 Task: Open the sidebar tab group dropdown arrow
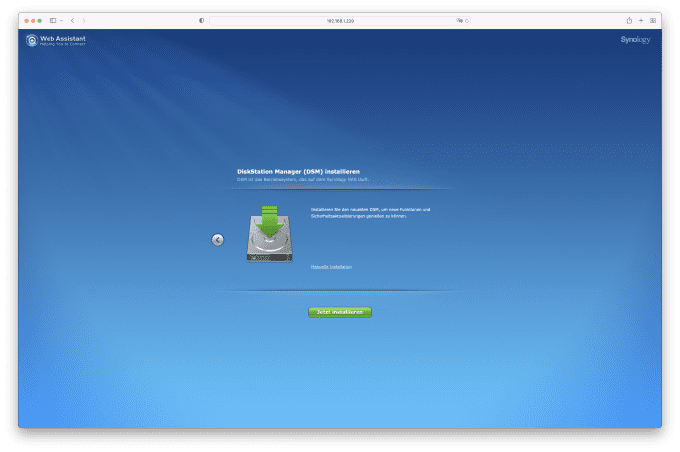(x=62, y=20)
